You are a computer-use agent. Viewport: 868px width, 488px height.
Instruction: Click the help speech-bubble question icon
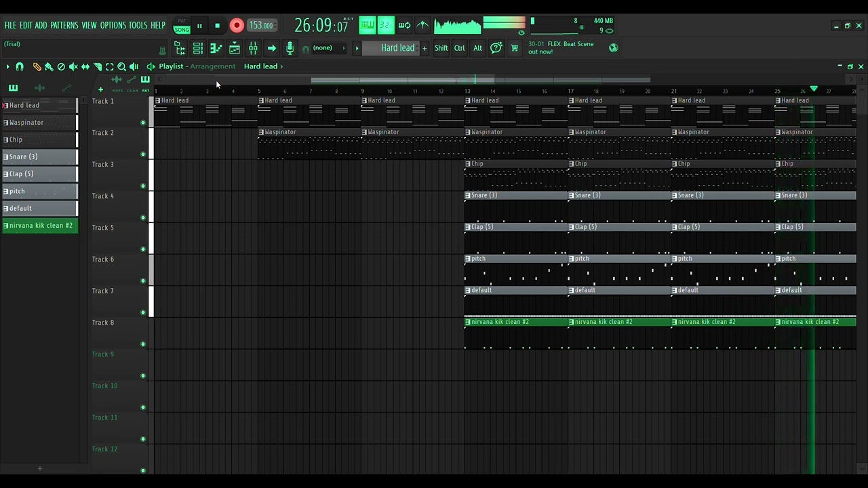tap(496, 47)
